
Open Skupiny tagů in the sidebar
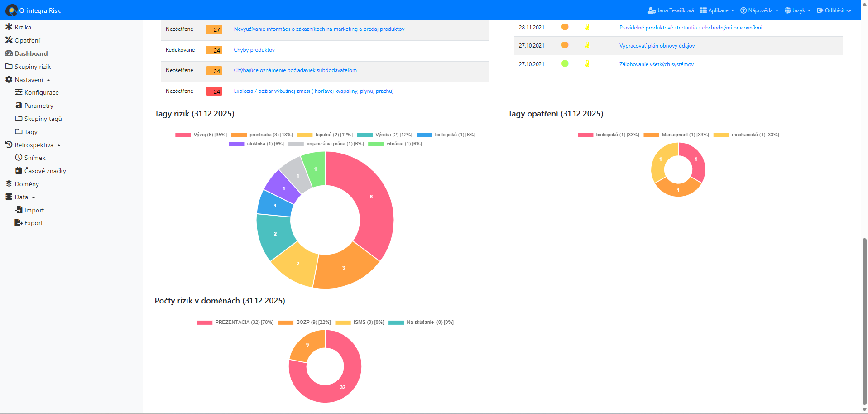click(x=43, y=119)
